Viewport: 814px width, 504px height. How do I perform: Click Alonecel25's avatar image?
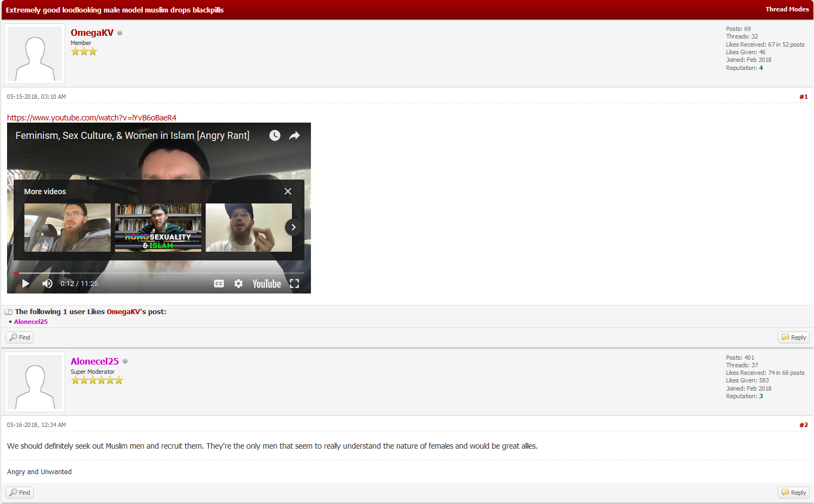[35, 382]
